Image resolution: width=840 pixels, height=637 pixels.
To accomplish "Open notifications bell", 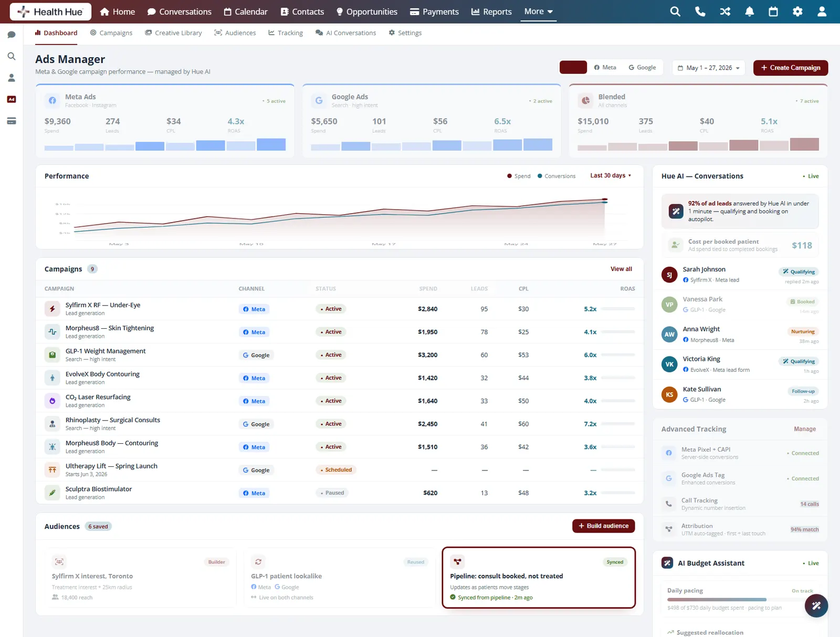I will (x=750, y=12).
